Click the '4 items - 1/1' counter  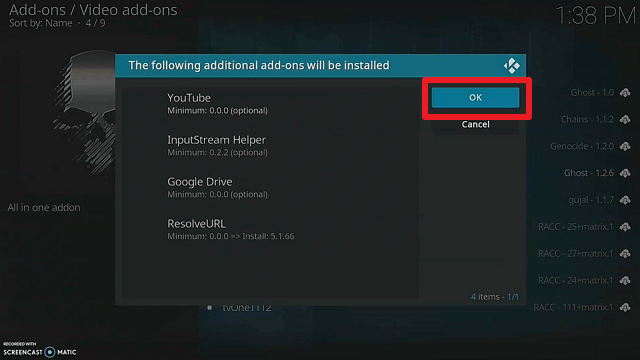pyautogui.click(x=495, y=297)
